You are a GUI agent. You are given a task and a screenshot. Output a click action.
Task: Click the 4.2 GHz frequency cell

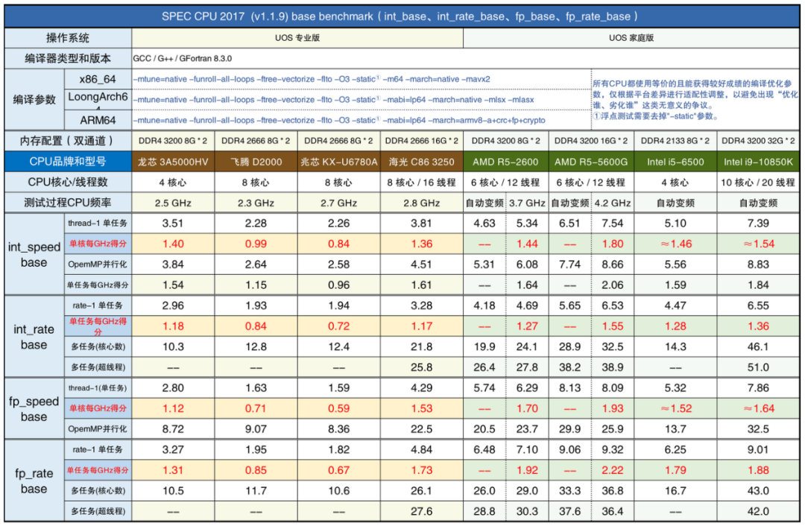[613, 203]
